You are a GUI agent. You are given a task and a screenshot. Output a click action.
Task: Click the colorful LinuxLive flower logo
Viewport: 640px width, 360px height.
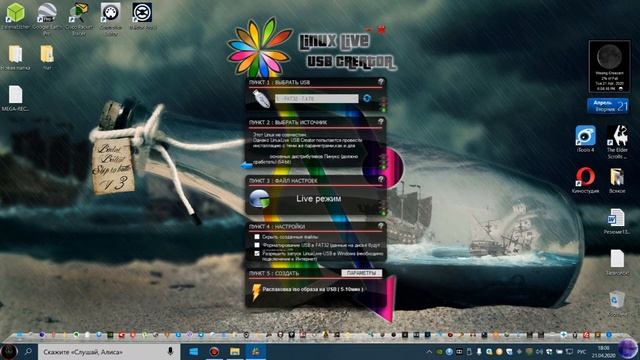(x=260, y=47)
